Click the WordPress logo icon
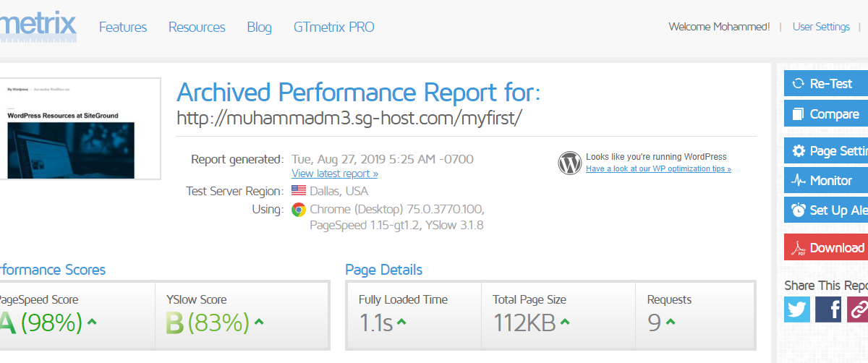Viewport: 868px width, 363px height. [x=569, y=163]
